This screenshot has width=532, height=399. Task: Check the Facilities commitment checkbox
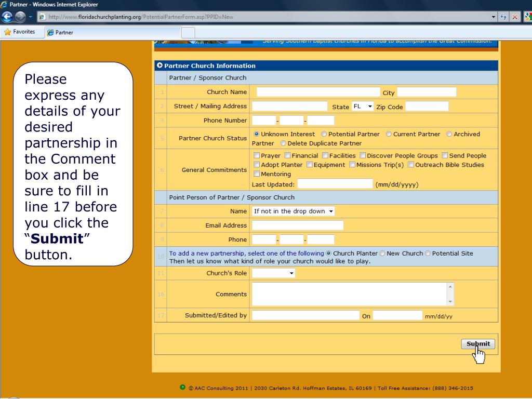pyautogui.click(x=325, y=155)
